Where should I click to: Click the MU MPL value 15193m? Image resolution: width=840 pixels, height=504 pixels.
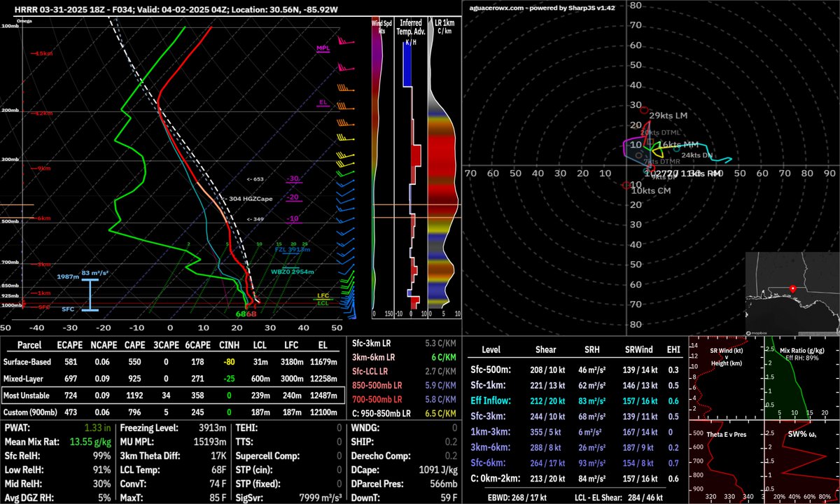pos(210,440)
